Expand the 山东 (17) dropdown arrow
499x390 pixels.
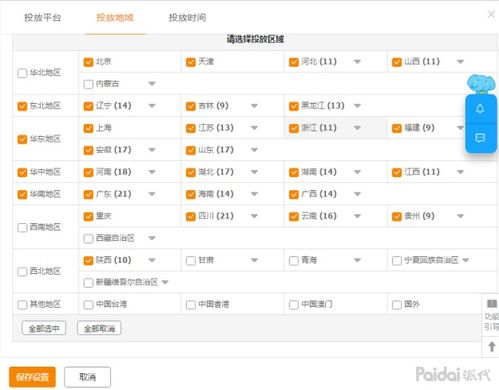tap(254, 150)
